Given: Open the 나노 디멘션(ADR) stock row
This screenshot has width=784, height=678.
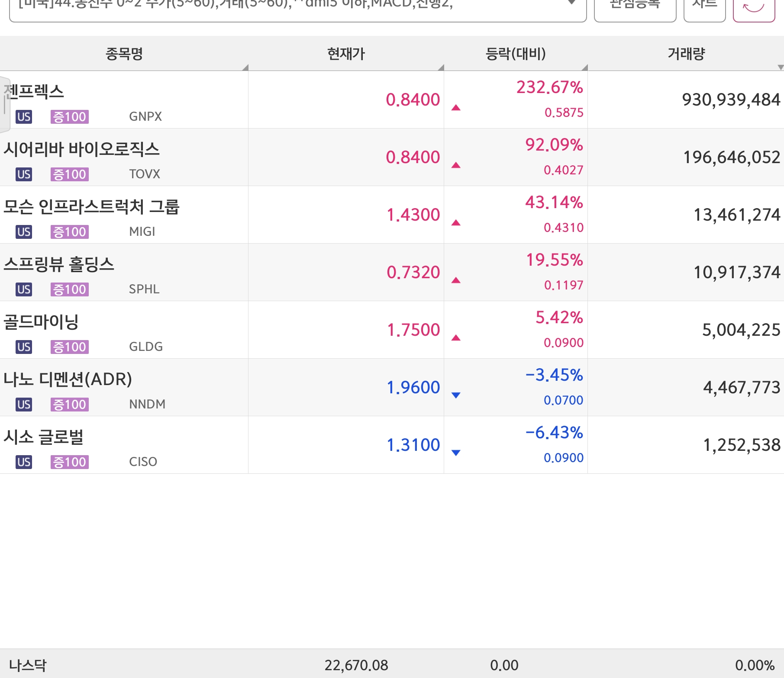Looking at the screenshot, I should [392, 387].
